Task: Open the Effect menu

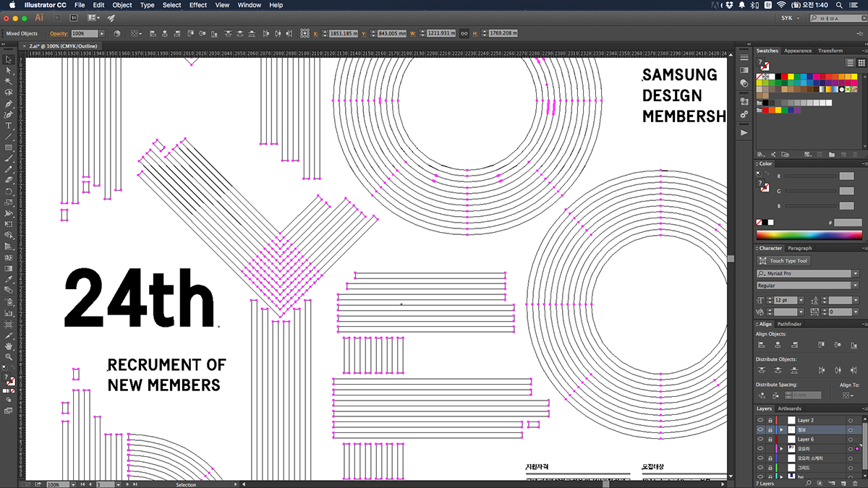Action: [x=198, y=5]
